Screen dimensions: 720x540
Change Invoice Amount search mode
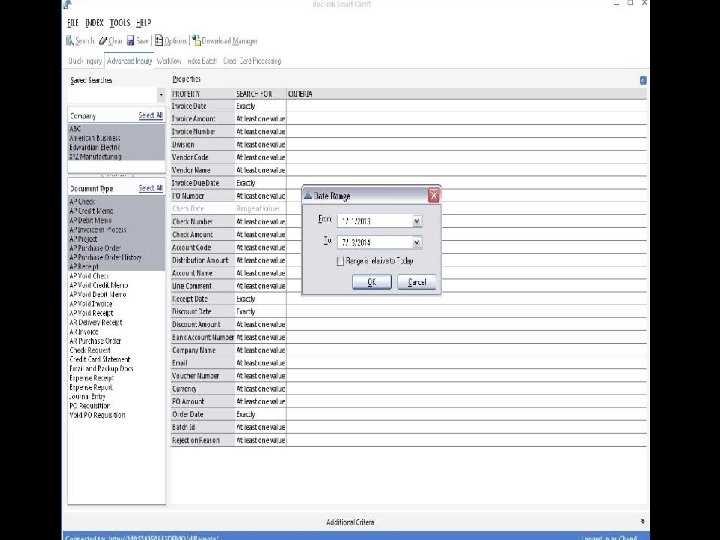[x=260, y=118]
